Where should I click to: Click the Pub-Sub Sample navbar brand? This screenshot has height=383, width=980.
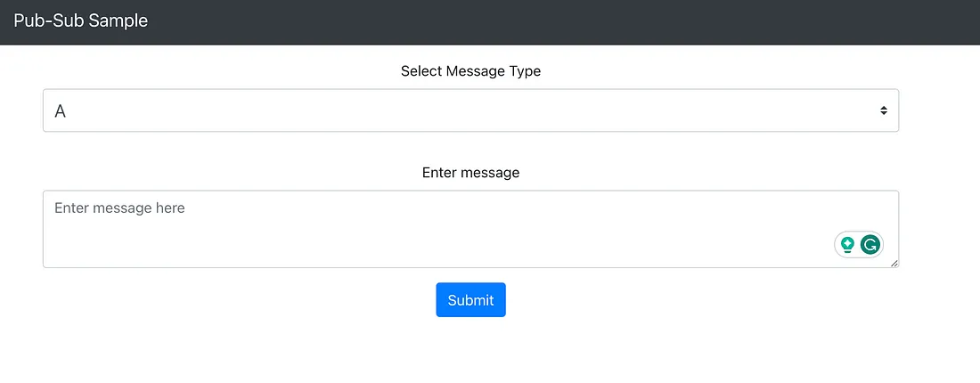(80, 20)
